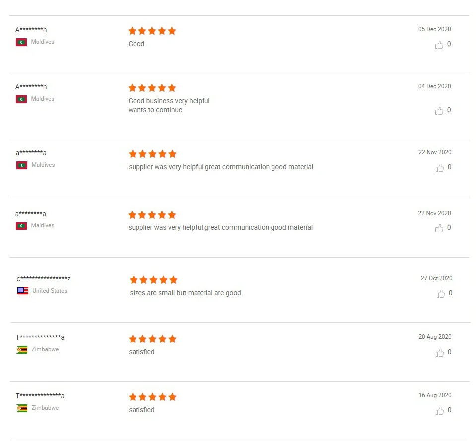
Task: Like the "Good business very helpful" review
Action: pyautogui.click(x=439, y=111)
